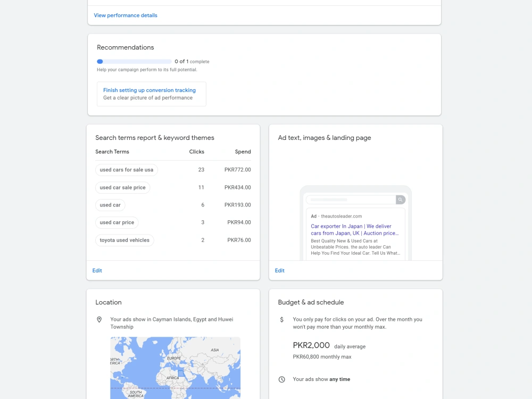Select 'used cars for sale usa' chip
This screenshot has height=399, width=532.
coord(127,170)
